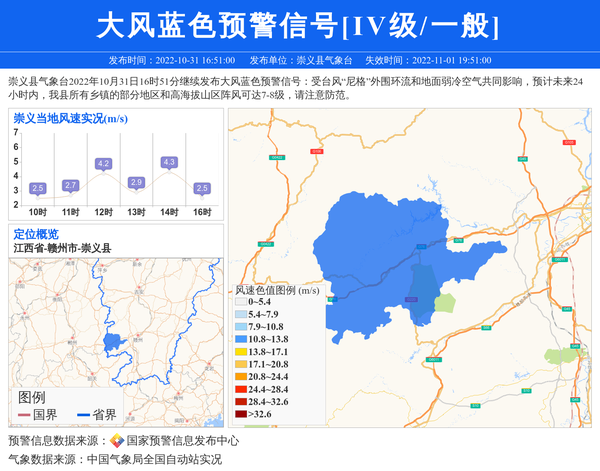The image size is (600, 471).
Task: Select the 13.8~17.1 yellow legend swatch
Action: pos(240,352)
